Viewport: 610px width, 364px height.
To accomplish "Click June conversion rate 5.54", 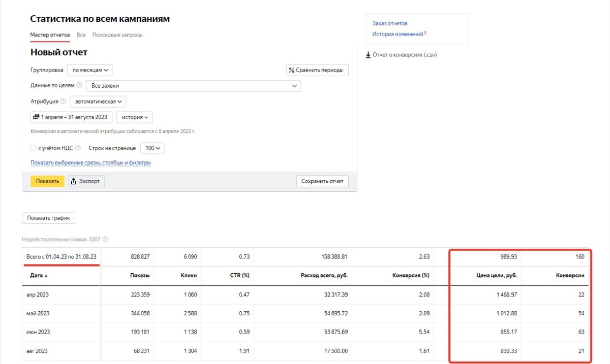I will tap(424, 332).
